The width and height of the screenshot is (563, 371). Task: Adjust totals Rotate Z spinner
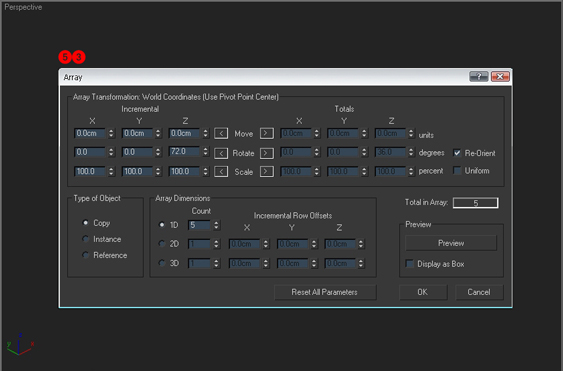(411, 152)
